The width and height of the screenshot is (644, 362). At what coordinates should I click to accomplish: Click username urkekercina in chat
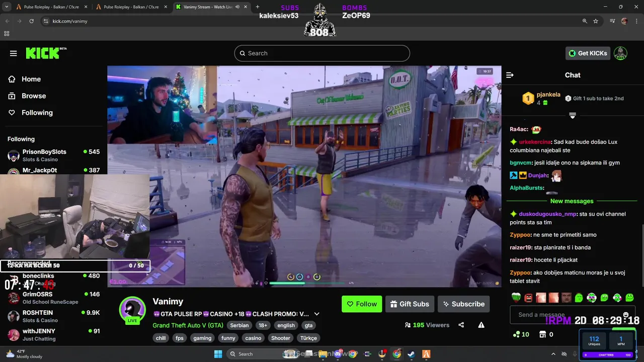coord(535,142)
